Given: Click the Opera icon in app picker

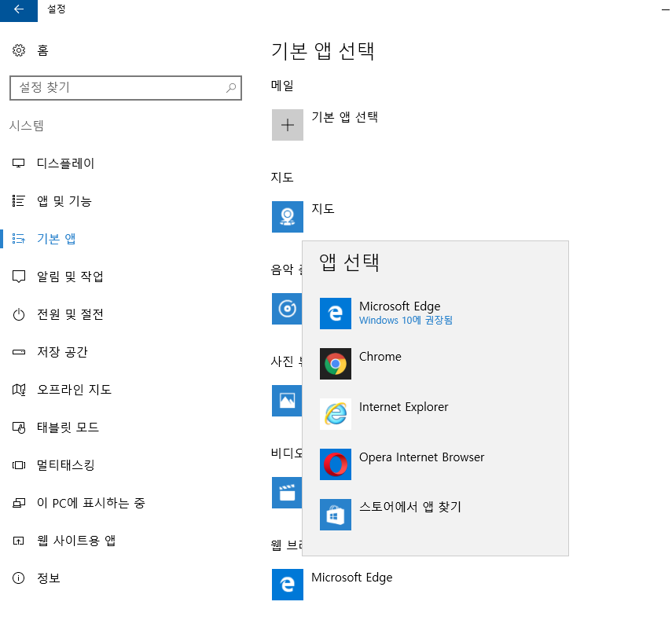Looking at the screenshot, I should pyautogui.click(x=336, y=464).
